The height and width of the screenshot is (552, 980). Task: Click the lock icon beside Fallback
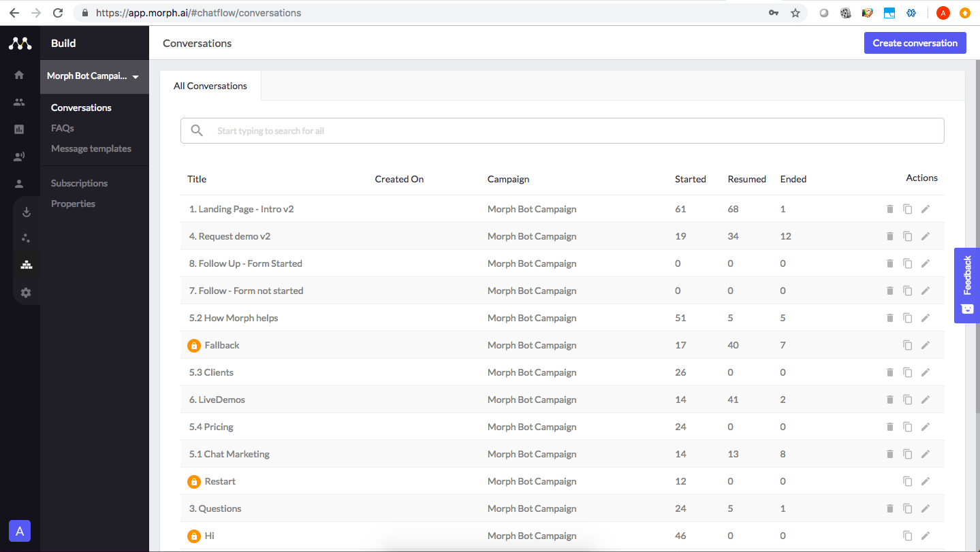[x=194, y=345]
